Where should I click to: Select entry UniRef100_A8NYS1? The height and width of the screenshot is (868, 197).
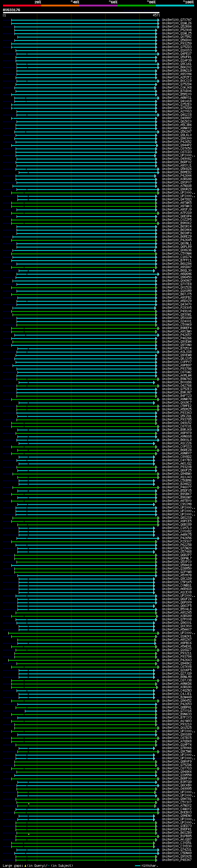pos(177,98)
